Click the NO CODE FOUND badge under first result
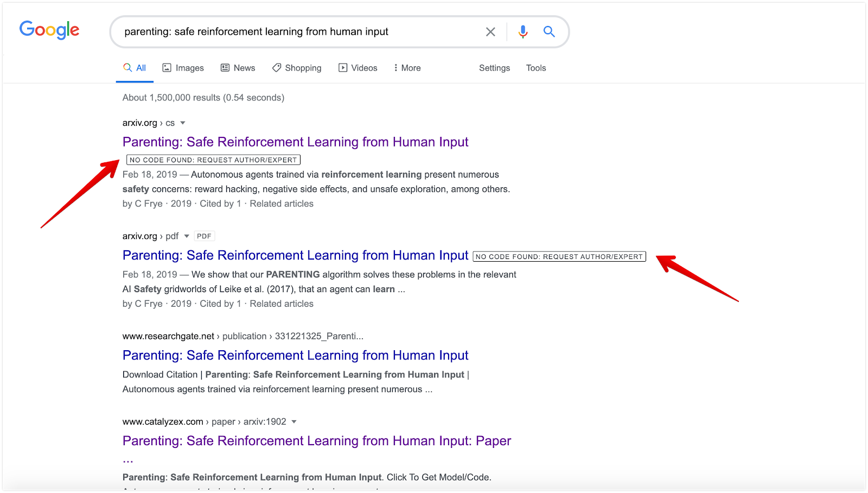Screen dimensions: 868x493 click(x=213, y=160)
